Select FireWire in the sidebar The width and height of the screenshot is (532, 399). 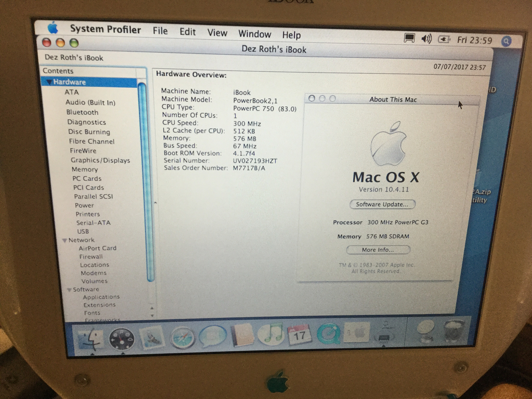pyautogui.click(x=83, y=151)
